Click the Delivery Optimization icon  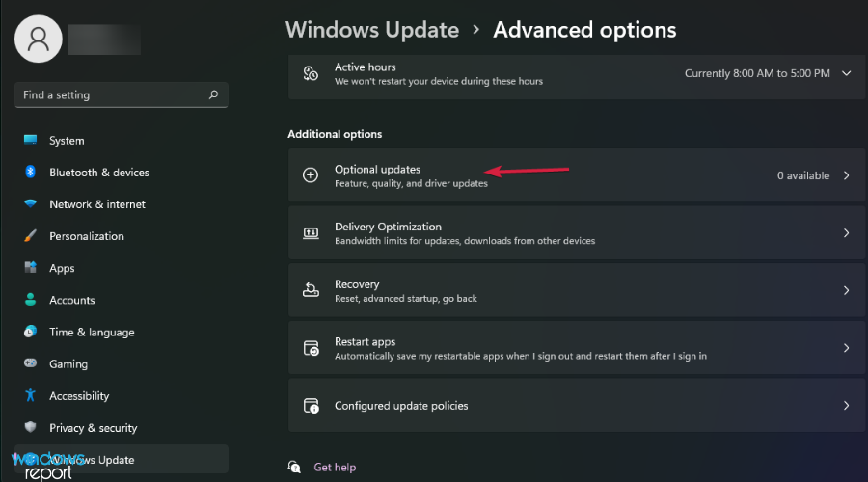311,233
